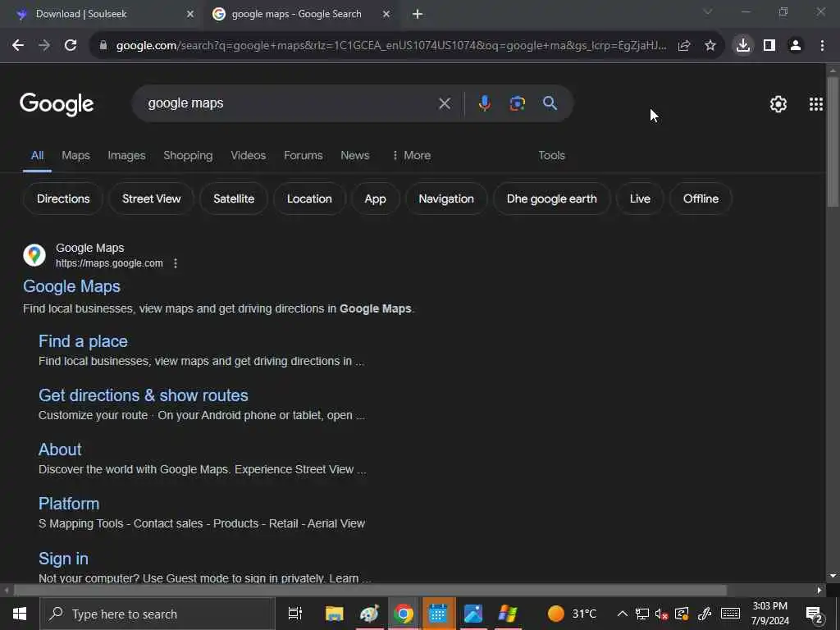
Task: Click the Chrome icon in the taskbar
Action: pos(404,614)
